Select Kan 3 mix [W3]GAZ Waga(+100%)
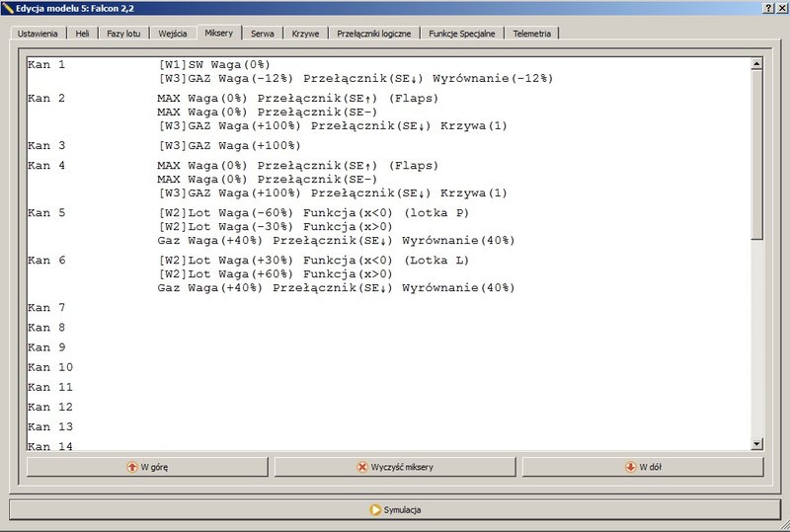 pyautogui.click(x=230, y=146)
